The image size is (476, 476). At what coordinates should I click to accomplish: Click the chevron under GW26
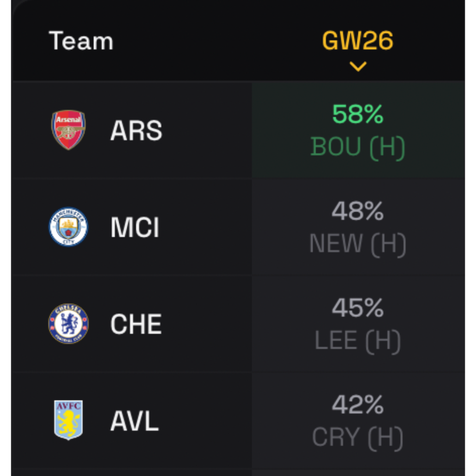358,67
